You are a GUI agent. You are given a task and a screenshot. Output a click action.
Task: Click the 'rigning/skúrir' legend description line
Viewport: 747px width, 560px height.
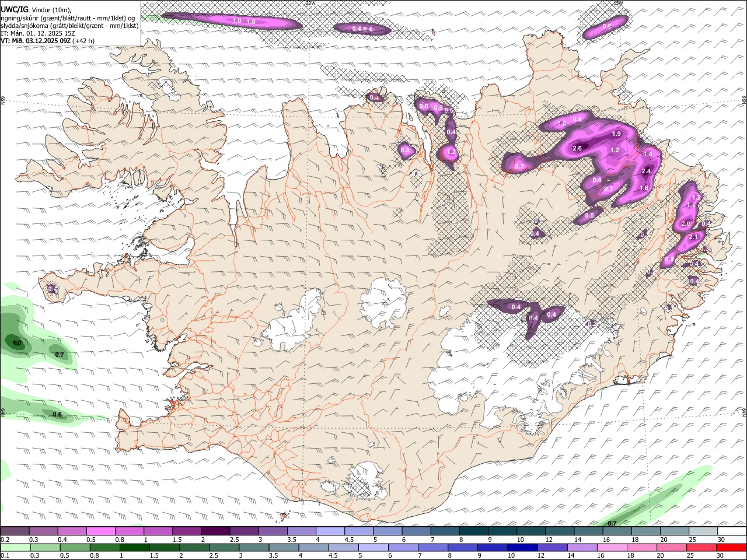tap(68, 18)
